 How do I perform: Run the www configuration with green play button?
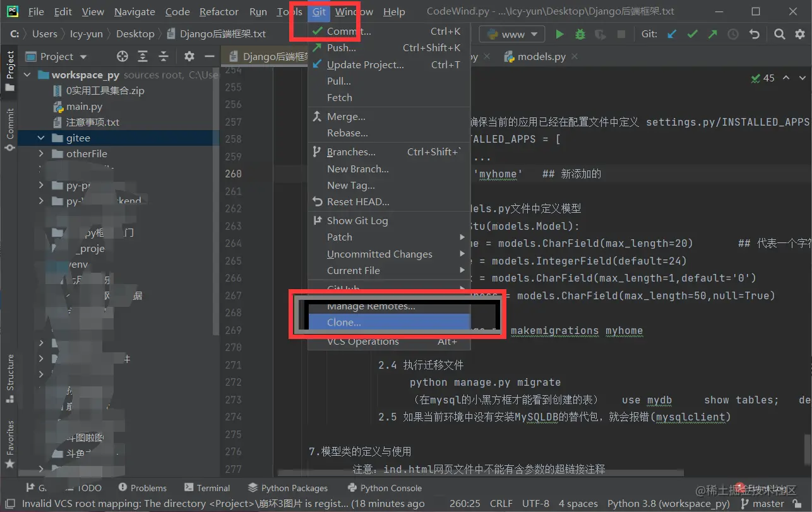click(x=559, y=34)
